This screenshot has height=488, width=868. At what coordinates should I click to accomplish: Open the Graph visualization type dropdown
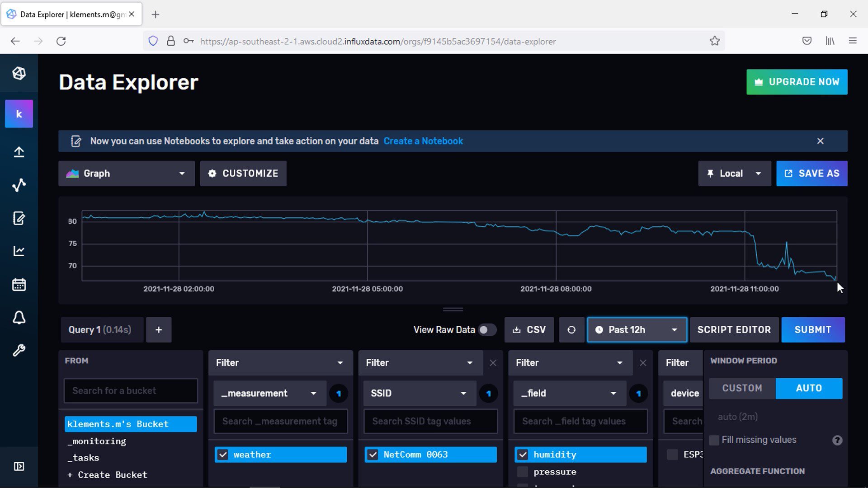(x=126, y=174)
